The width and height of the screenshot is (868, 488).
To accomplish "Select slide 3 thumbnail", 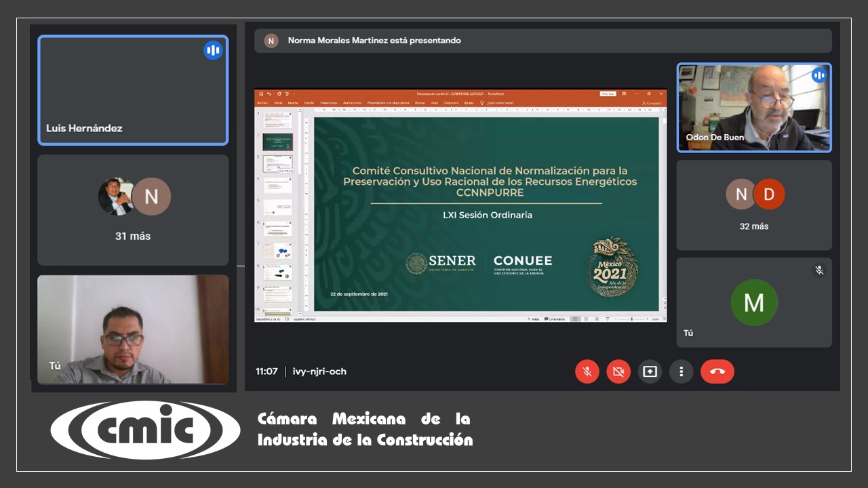I will [277, 163].
